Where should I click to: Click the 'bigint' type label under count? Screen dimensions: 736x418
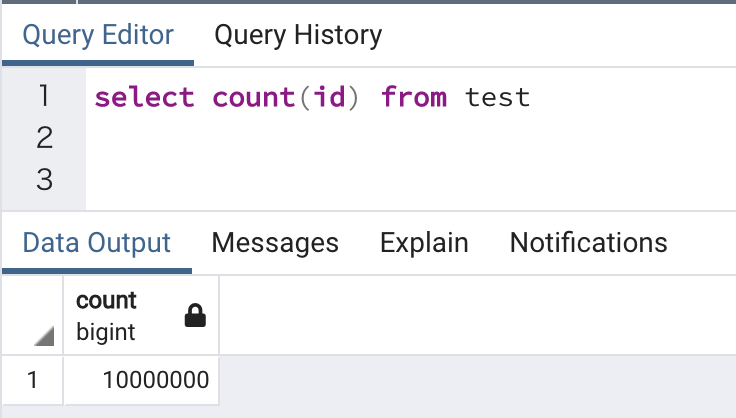click(106, 331)
